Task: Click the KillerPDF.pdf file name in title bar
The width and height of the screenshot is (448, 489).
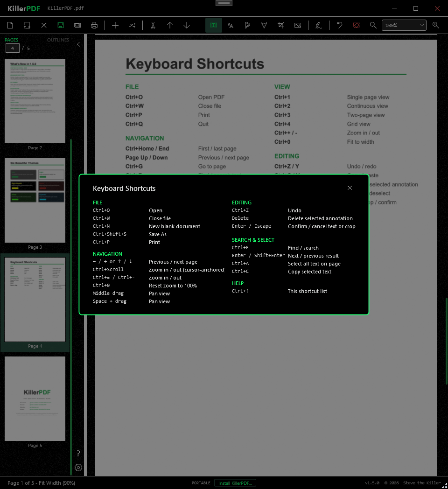Action: pyautogui.click(x=65, y=8)
